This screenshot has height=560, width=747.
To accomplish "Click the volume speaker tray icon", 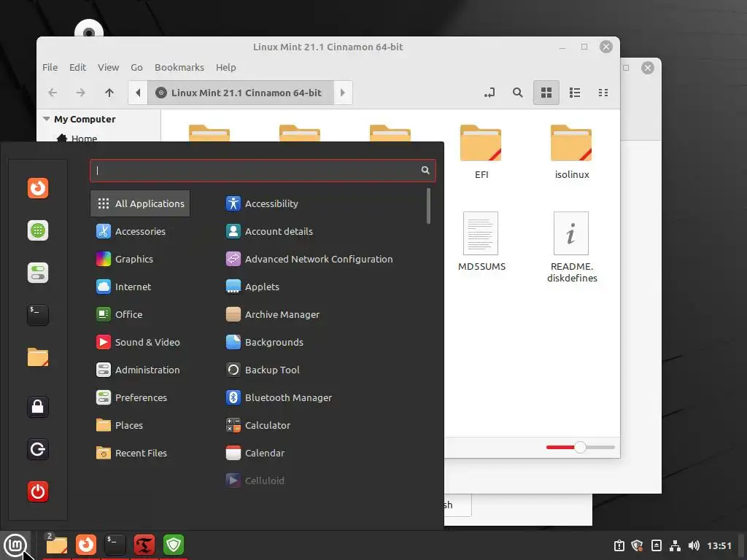I will (x=694, y=545).
